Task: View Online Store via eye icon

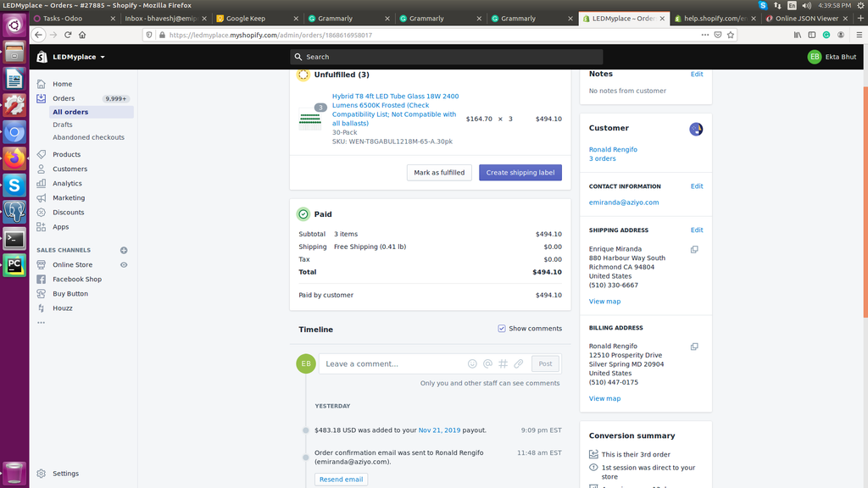Action: pyautogui.click(x=124, y=265)
